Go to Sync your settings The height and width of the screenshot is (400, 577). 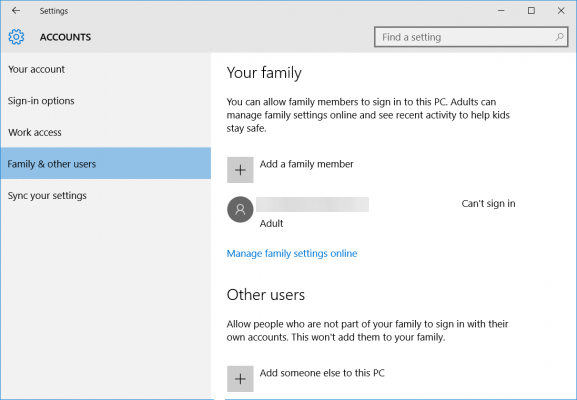[x=47, y=195]
